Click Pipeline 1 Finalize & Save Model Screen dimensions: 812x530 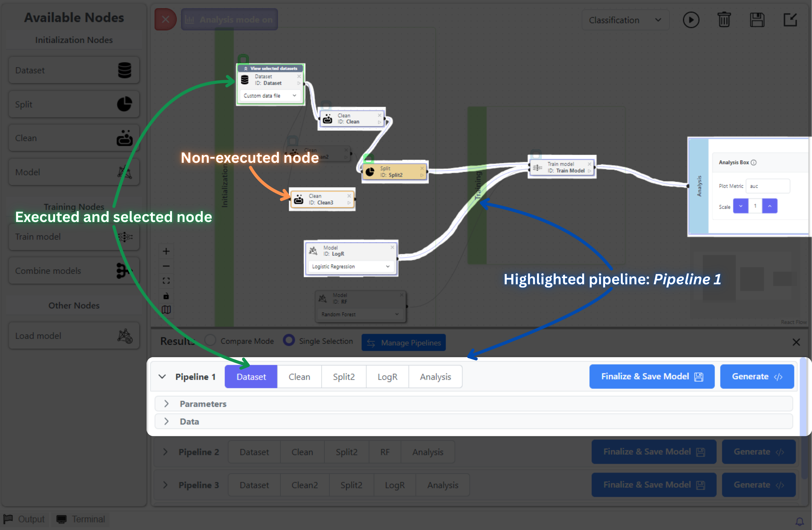pyautogui.click(x=652, y=376)
